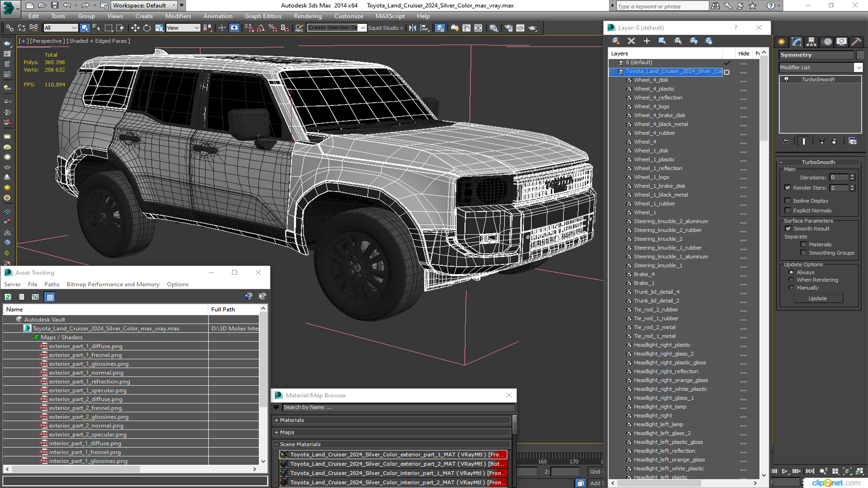The width and height of the screenshot is (868, 488).
Task: Select the Always update radio button
Action: click(x=791, y=272)
